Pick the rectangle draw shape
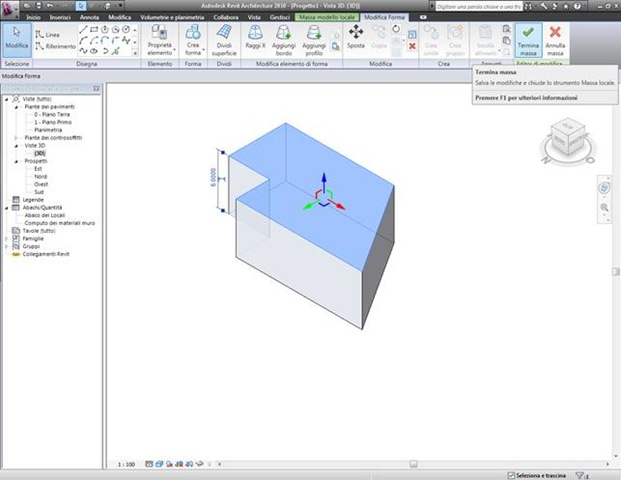 click(x=94, y=30)
